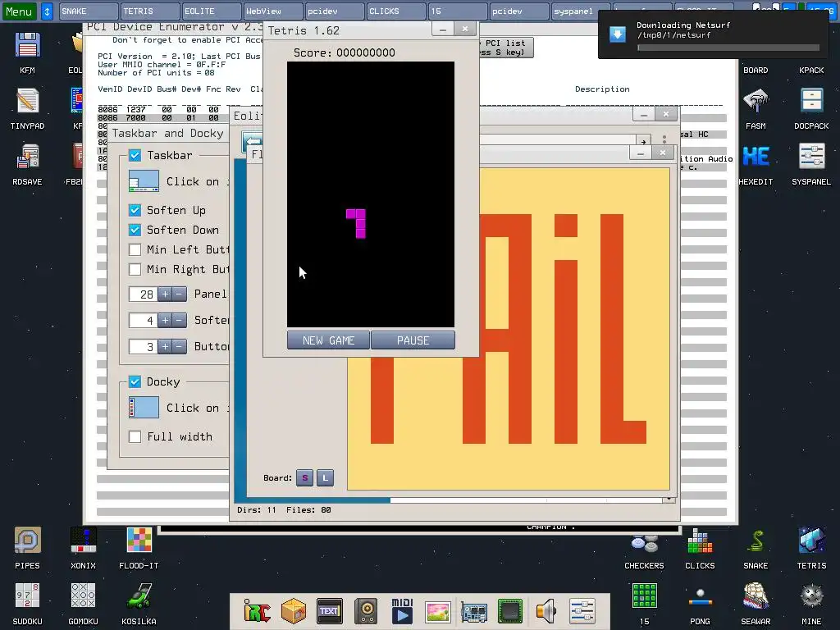Open the cardboard package icon in the dock
Screen dimensions: 840x630
coord(294,610)
